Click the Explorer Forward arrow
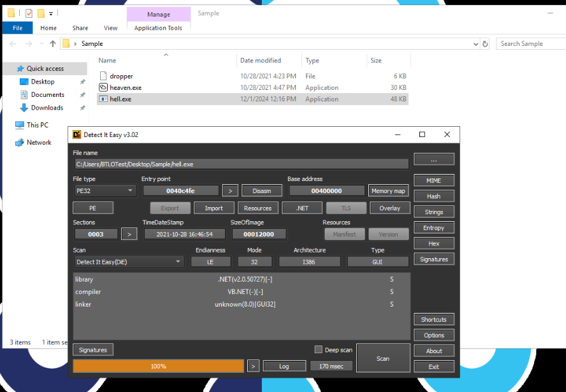The image size is (566, 392). pyautogui.click(x=29, y=44)
